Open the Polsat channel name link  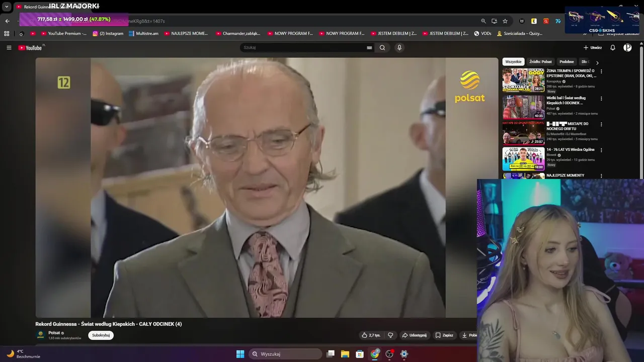point(54,333)
